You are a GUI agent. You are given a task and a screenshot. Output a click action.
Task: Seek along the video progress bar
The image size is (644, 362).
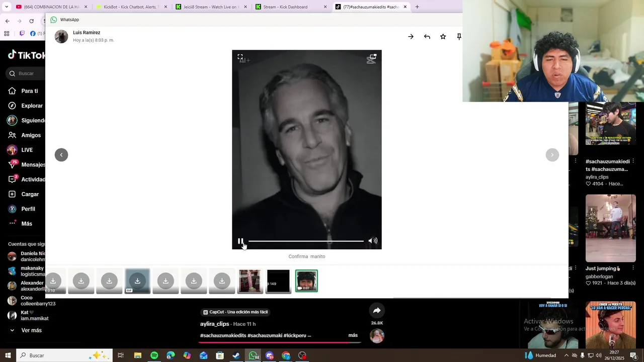(306, 241)
